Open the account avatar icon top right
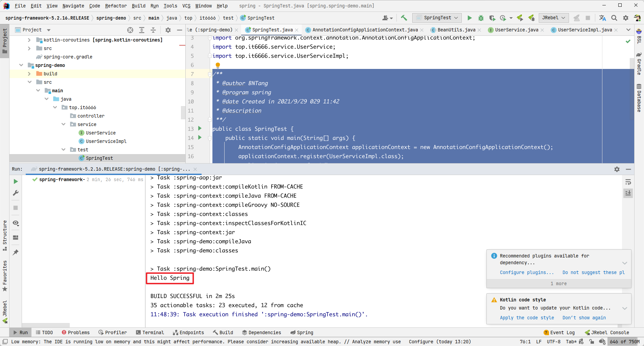The width and height of the screenshot is (644, 346). 637,18
